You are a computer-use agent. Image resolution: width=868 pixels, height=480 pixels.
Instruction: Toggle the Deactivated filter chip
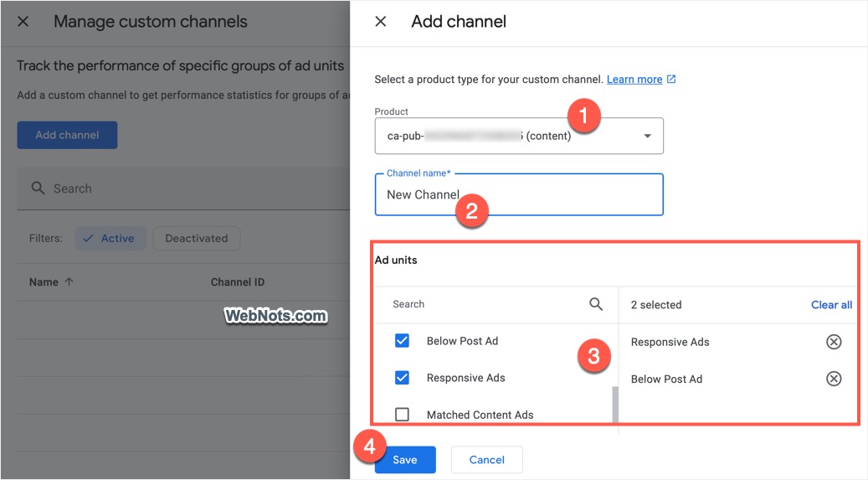(197, 239)
